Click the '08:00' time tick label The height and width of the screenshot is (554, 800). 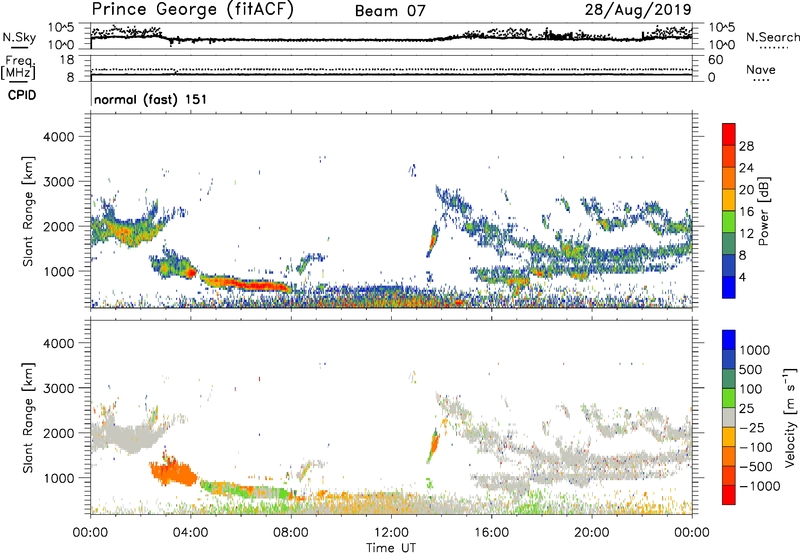(x=290, y=533)
